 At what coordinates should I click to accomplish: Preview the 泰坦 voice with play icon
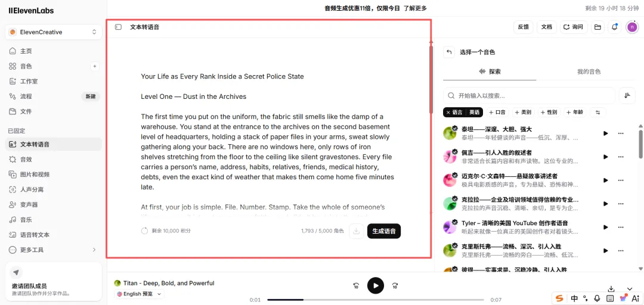coord(605,133)
